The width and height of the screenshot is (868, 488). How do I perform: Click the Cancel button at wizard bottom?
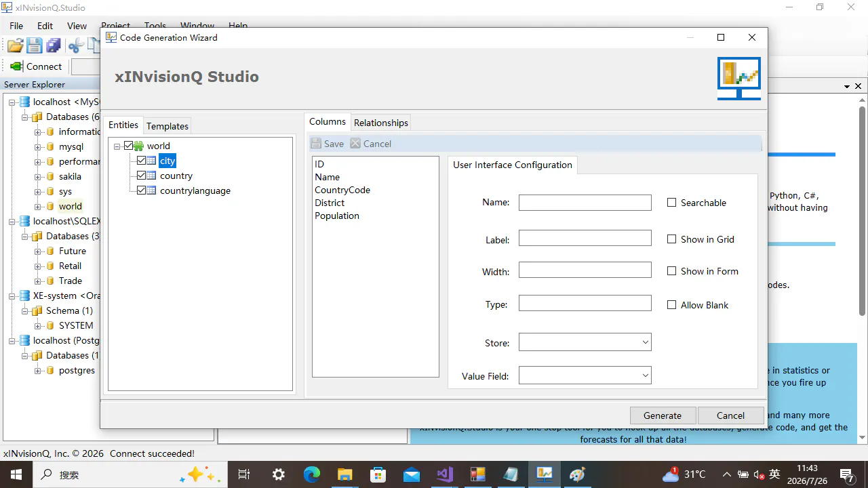(730, 415)
